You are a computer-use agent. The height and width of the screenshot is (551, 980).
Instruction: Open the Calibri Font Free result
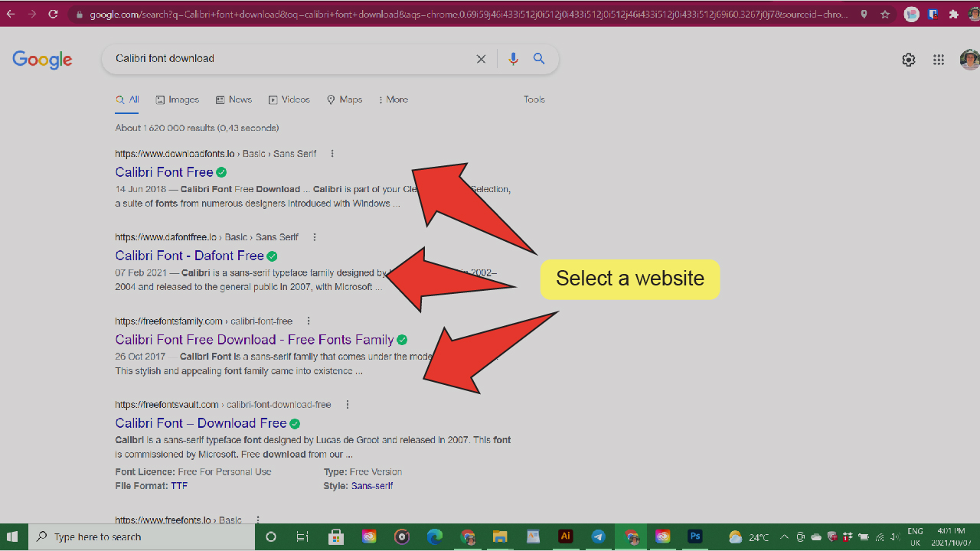coord(164,172)
